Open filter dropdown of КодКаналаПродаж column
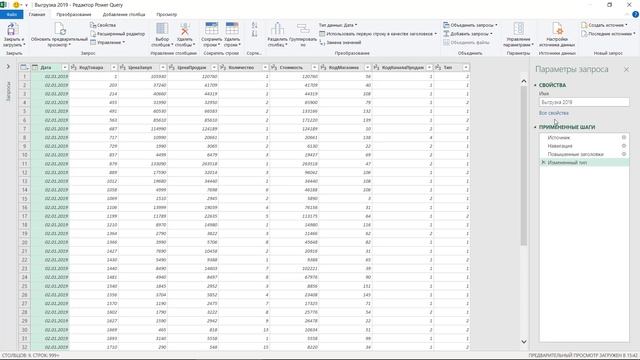Image resolution: width=640 pixels, height=360 pixels. [x=429, y=67]
